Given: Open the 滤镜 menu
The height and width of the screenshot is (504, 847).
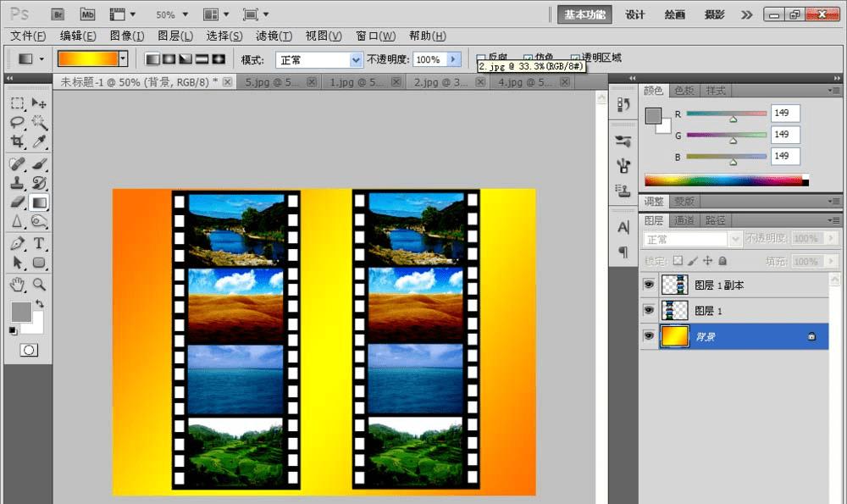Looking at the screenshot, I should (274, 36).
